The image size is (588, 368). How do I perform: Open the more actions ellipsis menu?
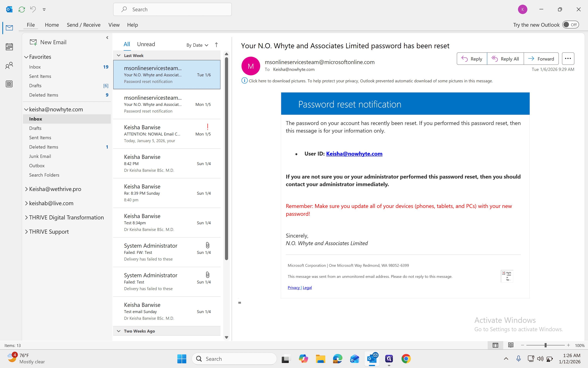coord(568,59)
